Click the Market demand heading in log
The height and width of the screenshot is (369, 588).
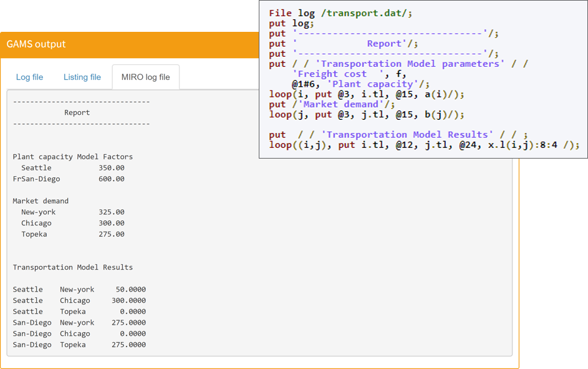[41, 201]
